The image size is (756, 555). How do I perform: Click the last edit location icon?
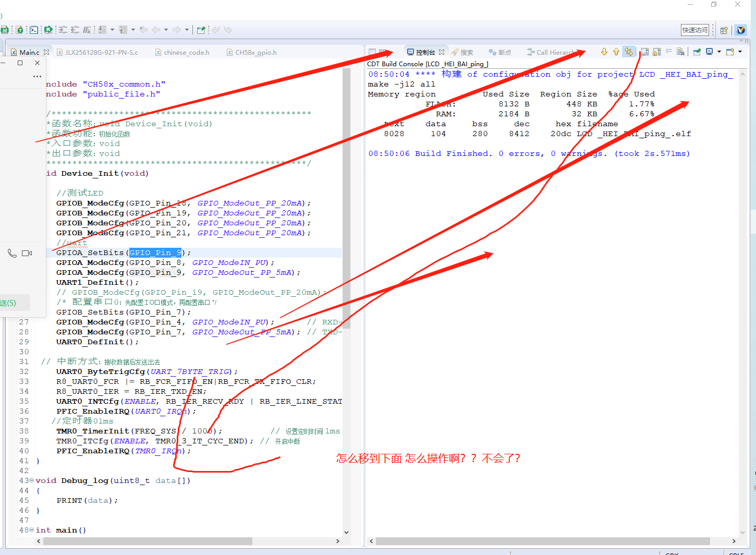coord(143,30)
